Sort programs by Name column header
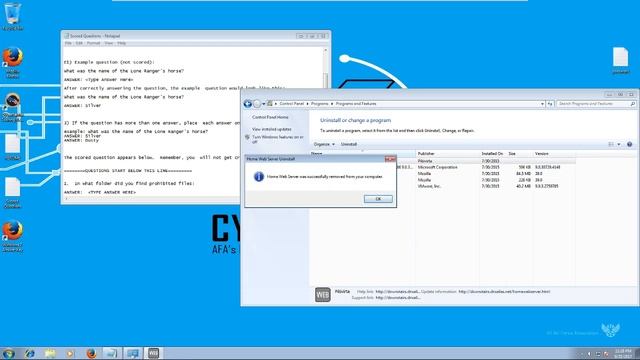 362,153
